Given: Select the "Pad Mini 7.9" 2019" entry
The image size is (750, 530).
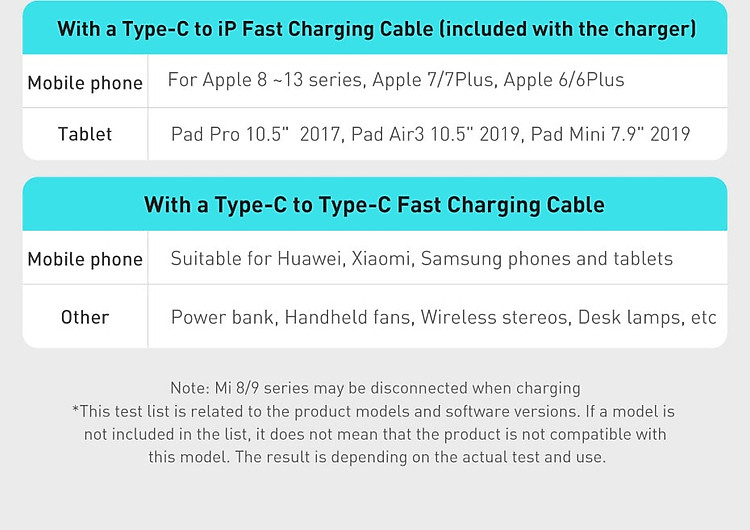Looking at the screenshot, I should (x=610, y=134).
